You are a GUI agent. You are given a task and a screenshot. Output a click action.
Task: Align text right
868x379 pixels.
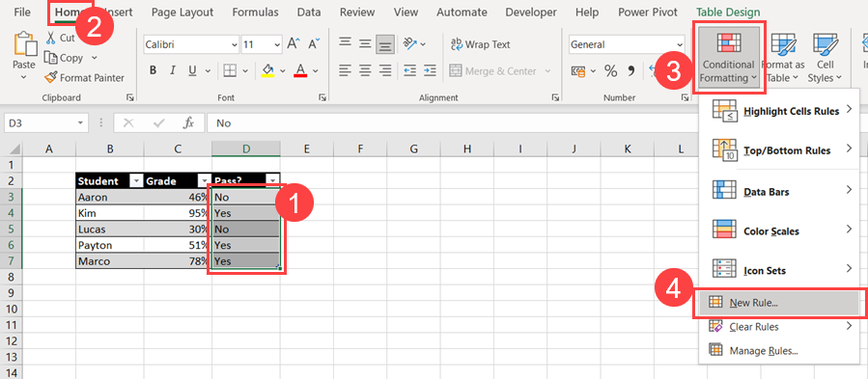[x=384, y=70]
